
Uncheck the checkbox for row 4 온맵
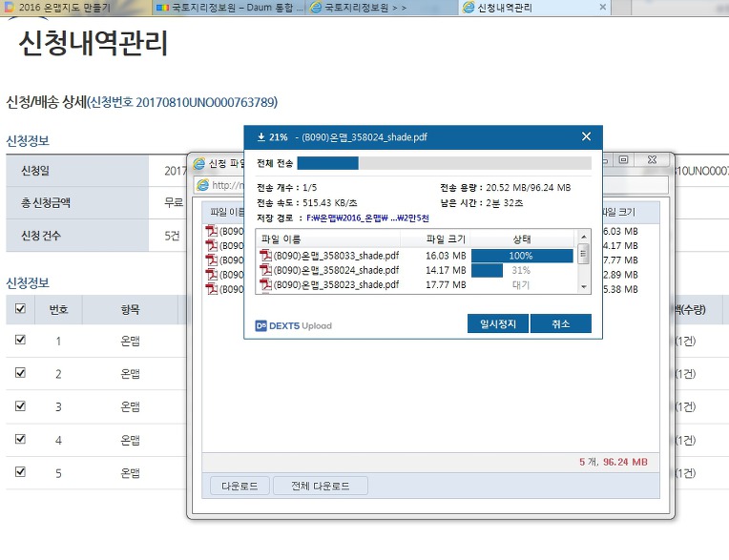pyautogui.click(x=20, y=439)
